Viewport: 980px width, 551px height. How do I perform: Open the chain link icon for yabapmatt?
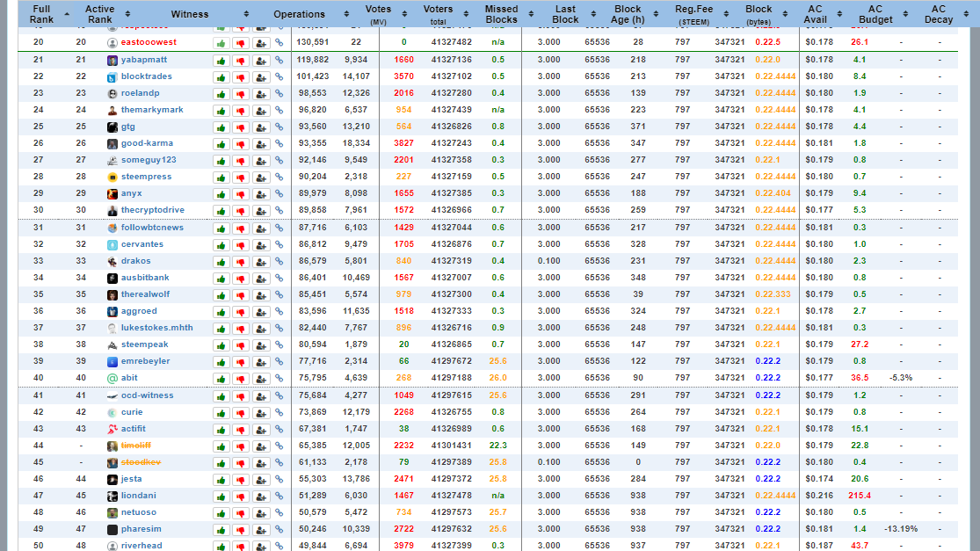tap(279, 60)
